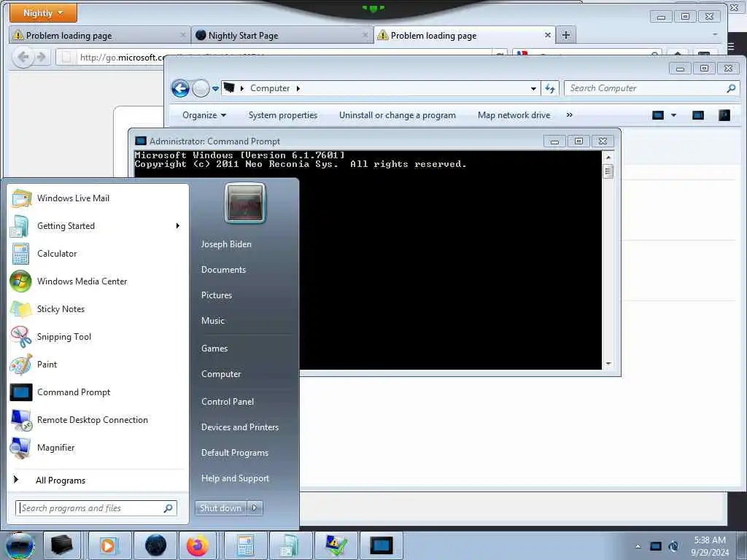Open the documents-style taskbar icon beside Calculator

pos(290,545)
